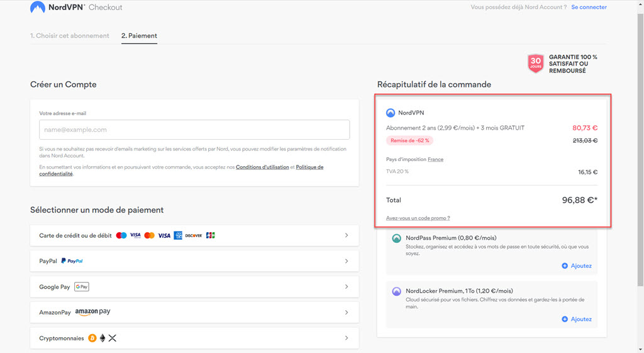
Task: Click the Ripple X icon in Cryptomonnaies row
Action: click(112, 338)
